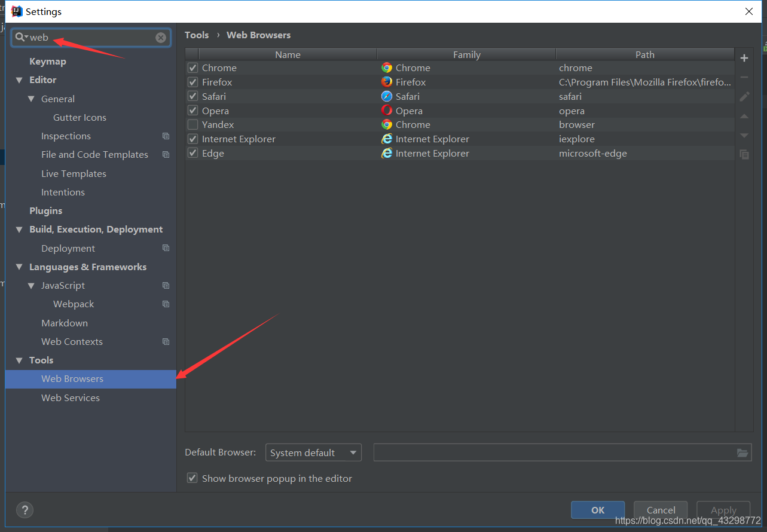Image resolution: width=767 pixels, height=532 pixels.
Task: Click the remove browser minus icon
Action: tap(744, 77)
